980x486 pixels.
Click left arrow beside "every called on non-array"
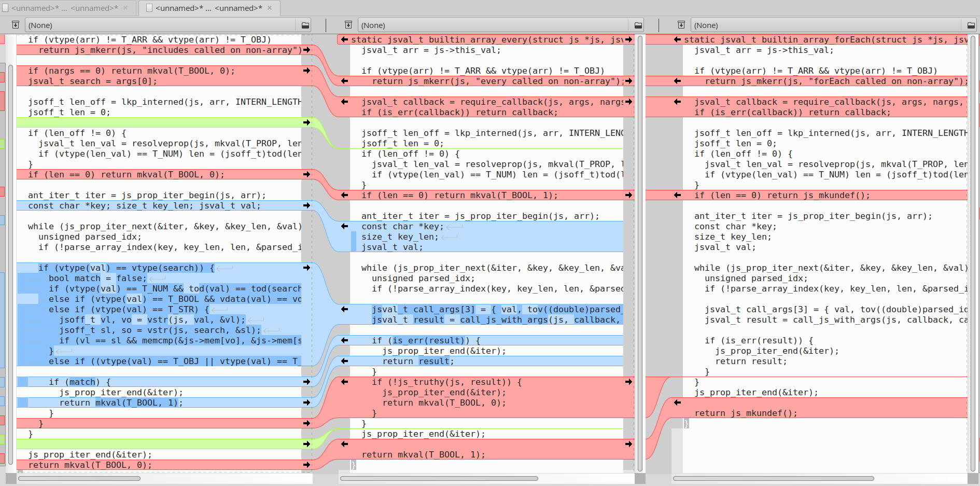tap(344, 81)
